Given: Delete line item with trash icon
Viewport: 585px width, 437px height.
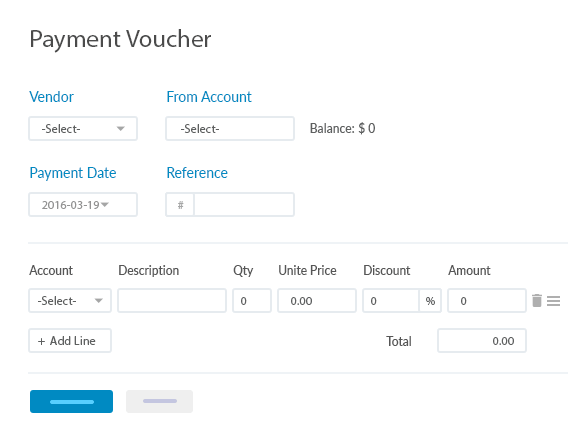Looking at the screenshot, I should [536, 300].
